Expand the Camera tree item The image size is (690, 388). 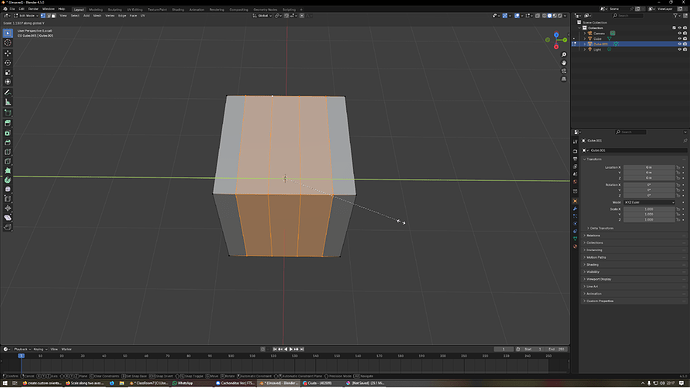584,33
